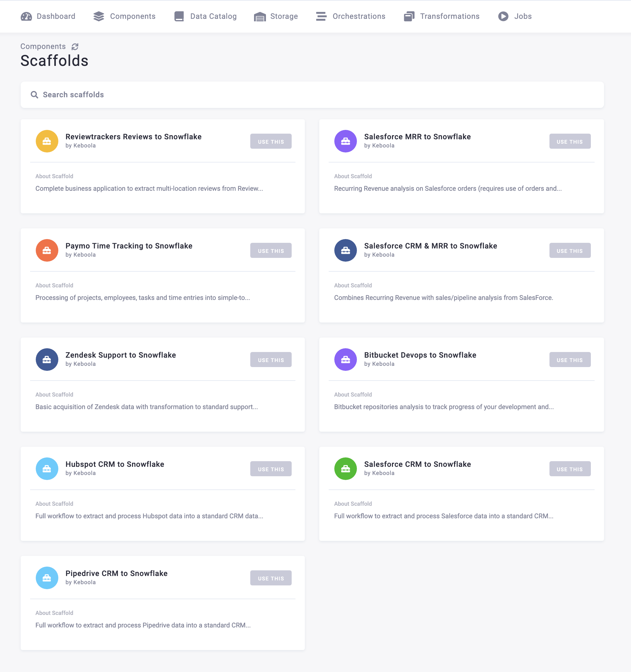The width and height of the screenshot is (631, 672).
Task: Open the Storage navigation item
Action: [276, 16]
